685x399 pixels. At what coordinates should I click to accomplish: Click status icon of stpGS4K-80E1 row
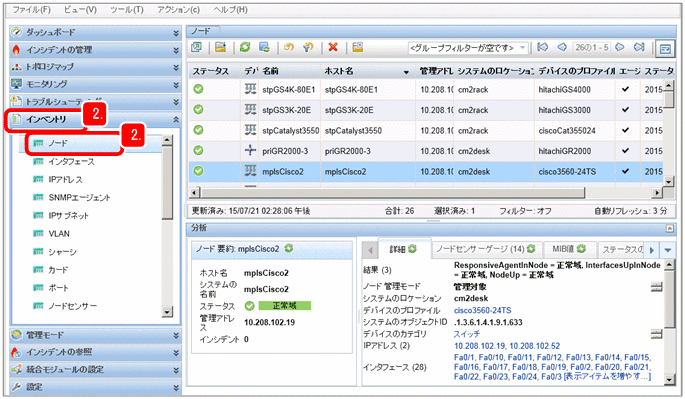point(198,89)
